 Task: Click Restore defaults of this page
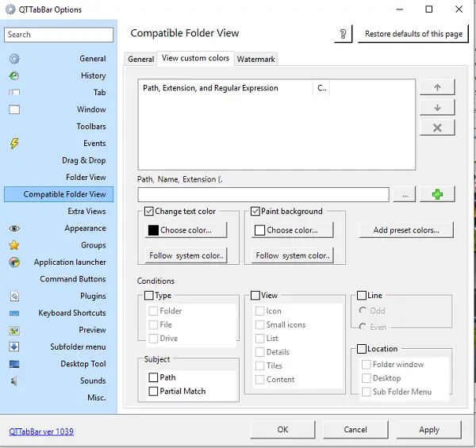coord(413,33)
